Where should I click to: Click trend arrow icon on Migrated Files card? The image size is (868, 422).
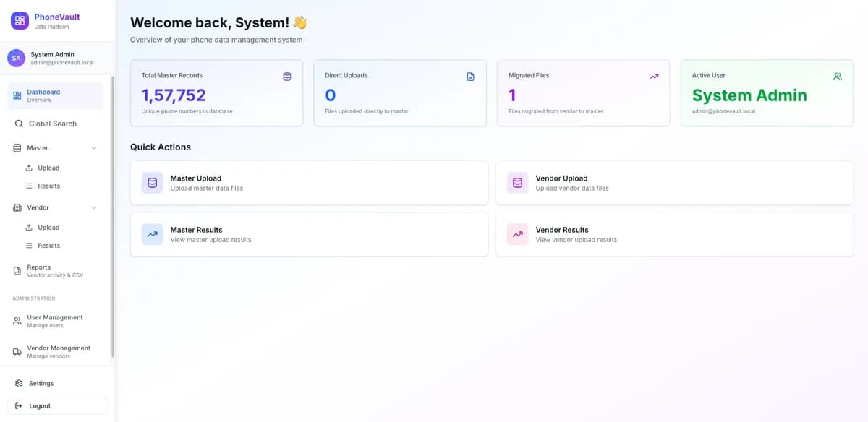click(x=654, y=76)
